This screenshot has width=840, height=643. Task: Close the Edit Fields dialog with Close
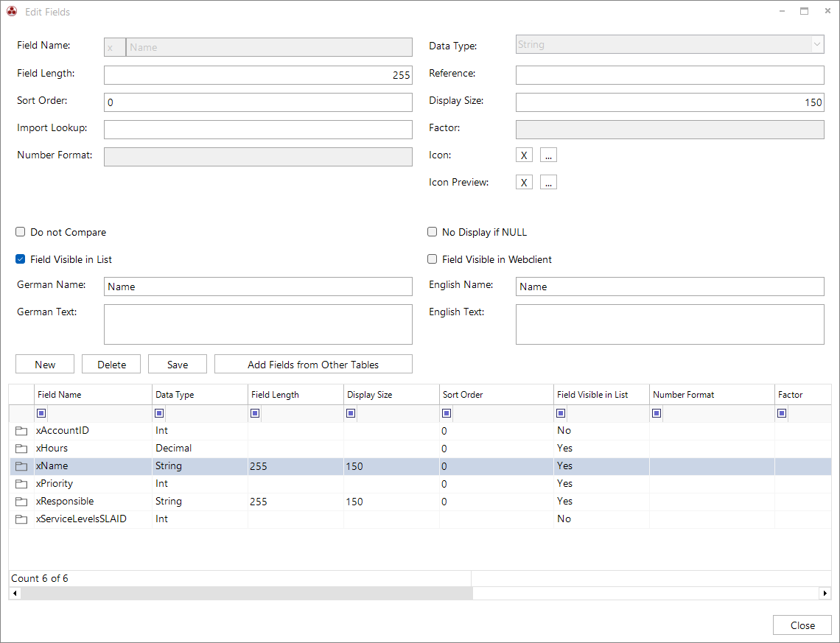(802, 625)
